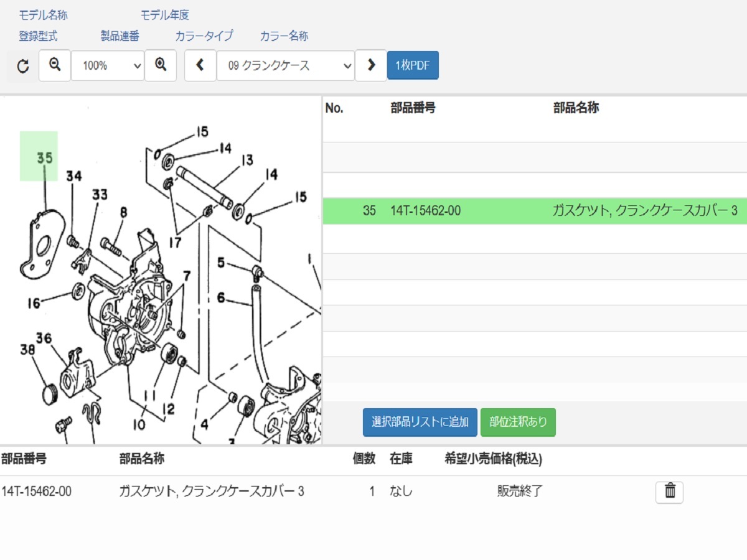
Task: Click the 選択部品リストに追加 button
Action: (x=420, y=422)
